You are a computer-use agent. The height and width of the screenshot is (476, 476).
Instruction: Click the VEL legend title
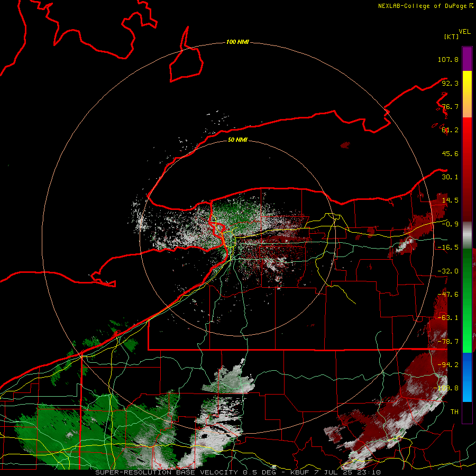tap(464, 32)
